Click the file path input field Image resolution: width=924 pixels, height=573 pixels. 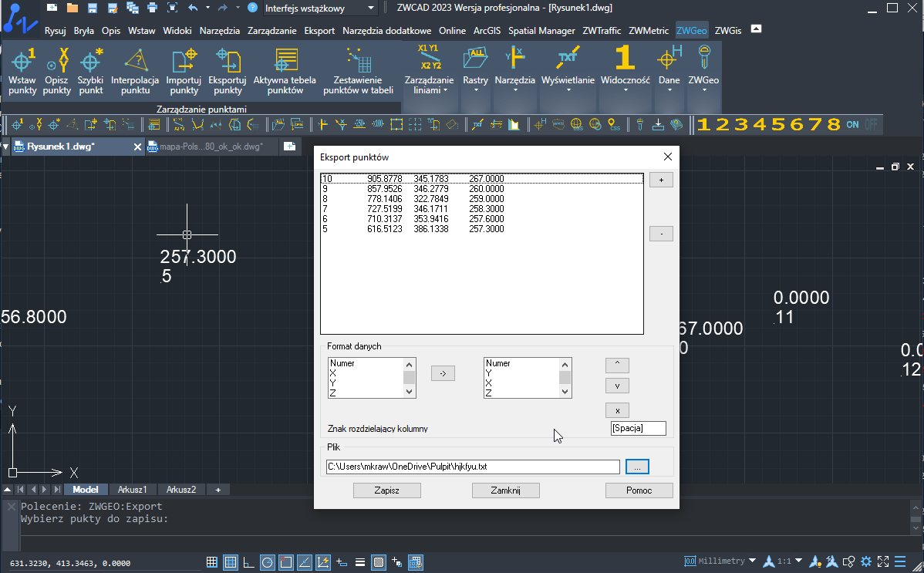pyautogui.click(x=473, y=467)
